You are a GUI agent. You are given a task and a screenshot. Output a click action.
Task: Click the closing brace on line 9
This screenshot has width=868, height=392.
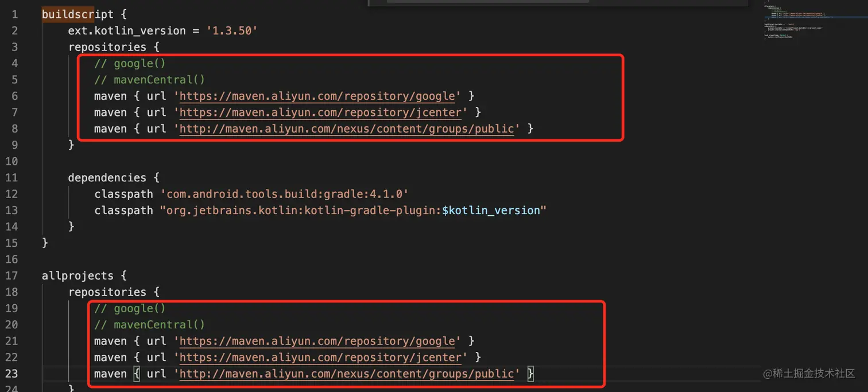71,145
